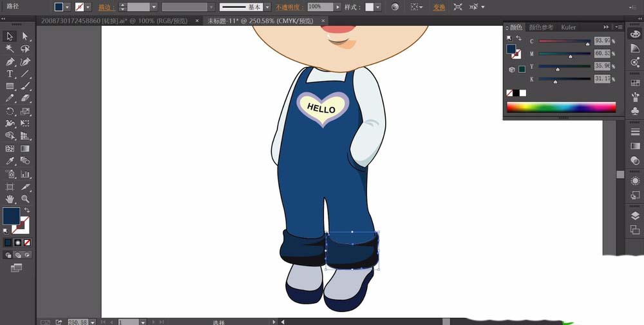Switch to the 颜色参考 panel tab
This screenshot has width=644, height=325.
point(541,27)
